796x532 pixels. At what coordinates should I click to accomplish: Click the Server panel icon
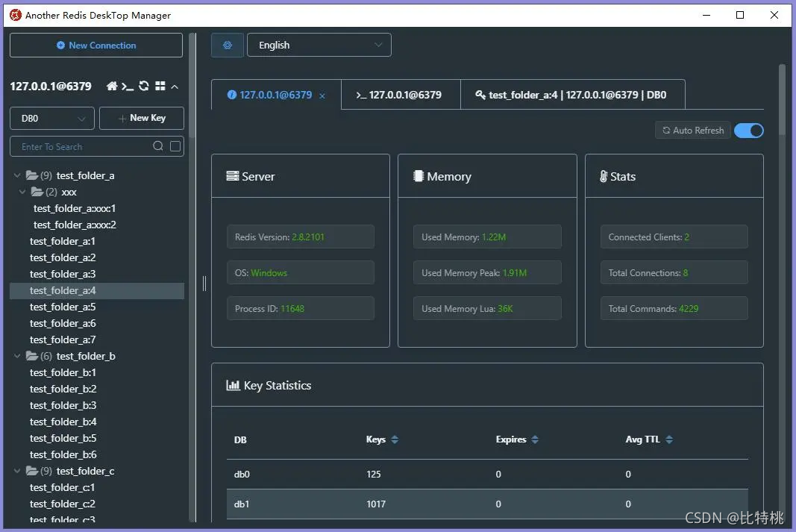pos(233,176)
